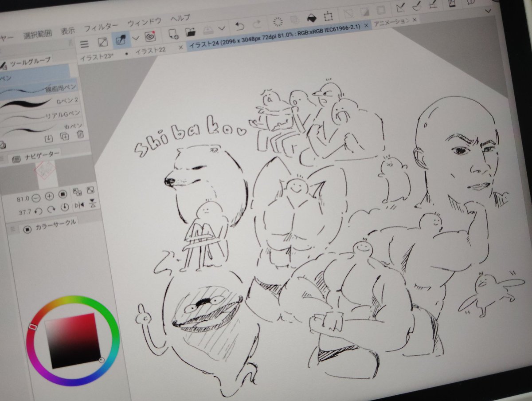Toggle Flip Vertical in Navigator
The height and width of the screenshot is (401, 532).
[x=92, y=204]
